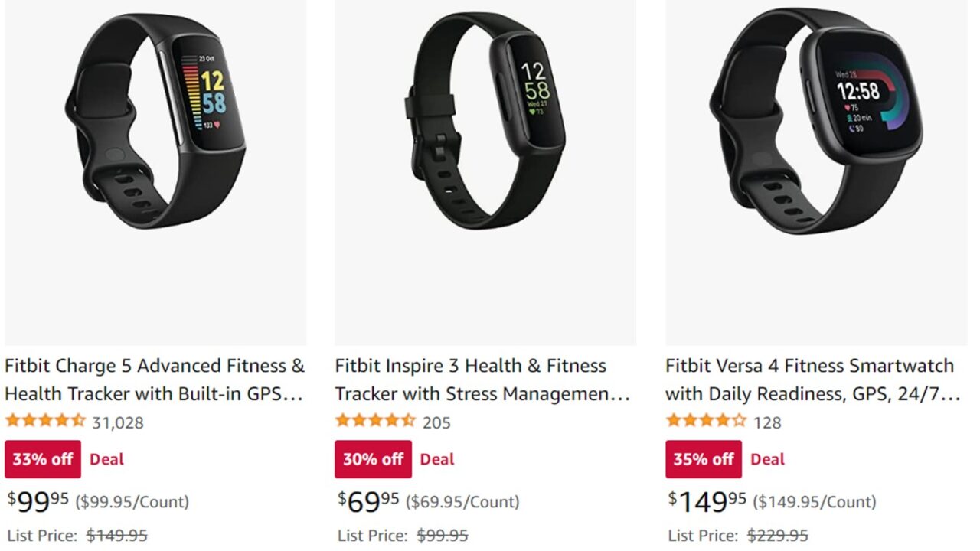Viewport: 980px width, 551px height.
Task: Click the 35% off deal badge
Action: (x=704, y=459)
